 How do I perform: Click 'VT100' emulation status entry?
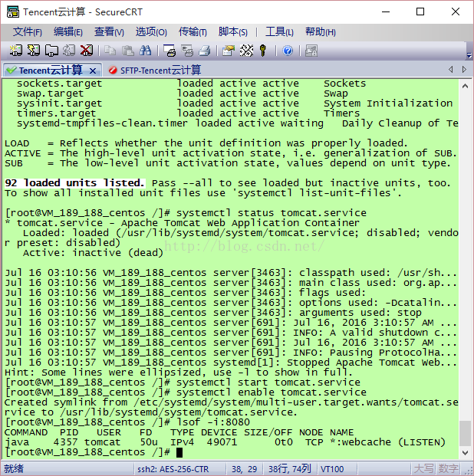pyautogui.click(x=332, y=469)
